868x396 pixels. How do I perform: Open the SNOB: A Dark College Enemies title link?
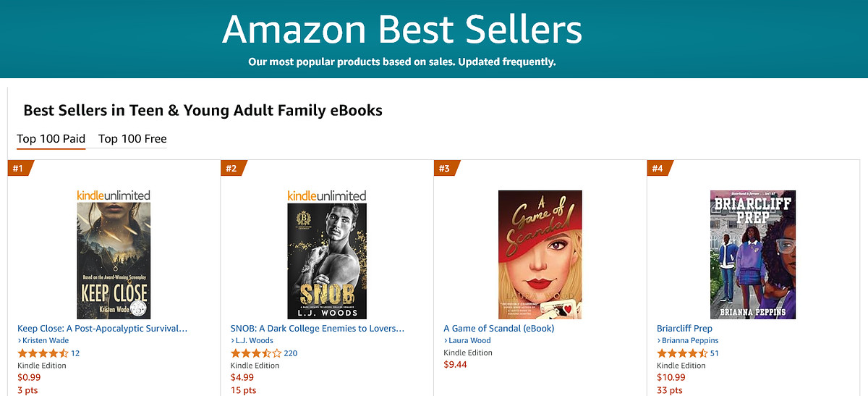click(x=317, y=329)
